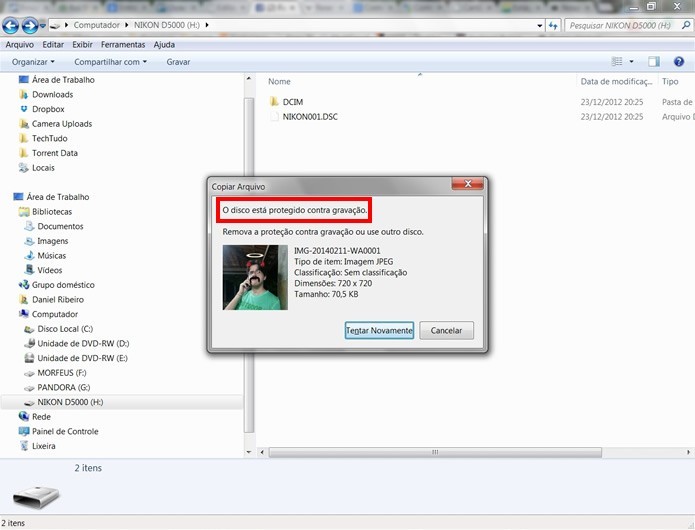Open the Exibir menu
This screenshot has height=530, width=695.
82,45
